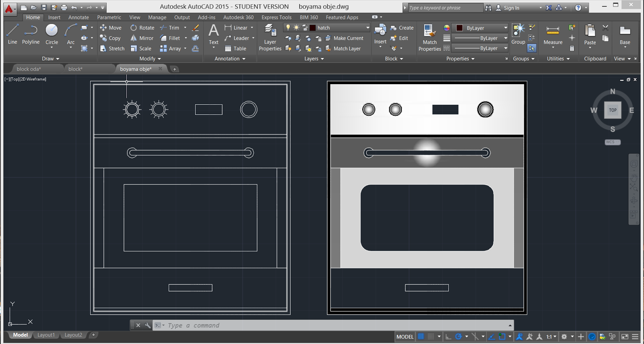The height and width of the screenshot is (344, 644).
Task: Select the Arc drawing tool
Action: [71, 34]
